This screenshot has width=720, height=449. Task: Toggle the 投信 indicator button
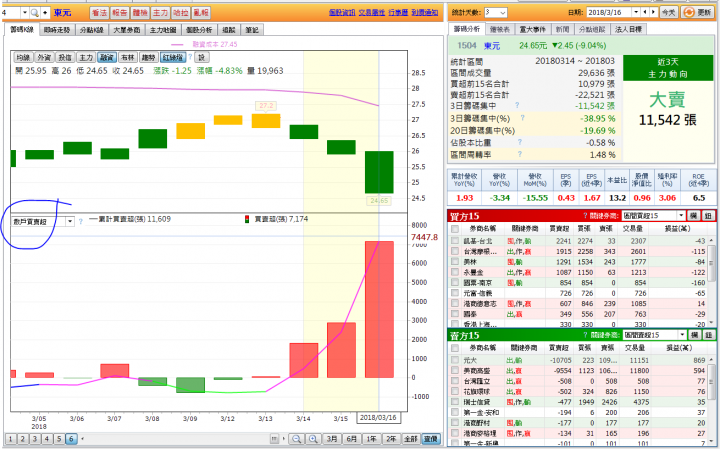point(65,57)
